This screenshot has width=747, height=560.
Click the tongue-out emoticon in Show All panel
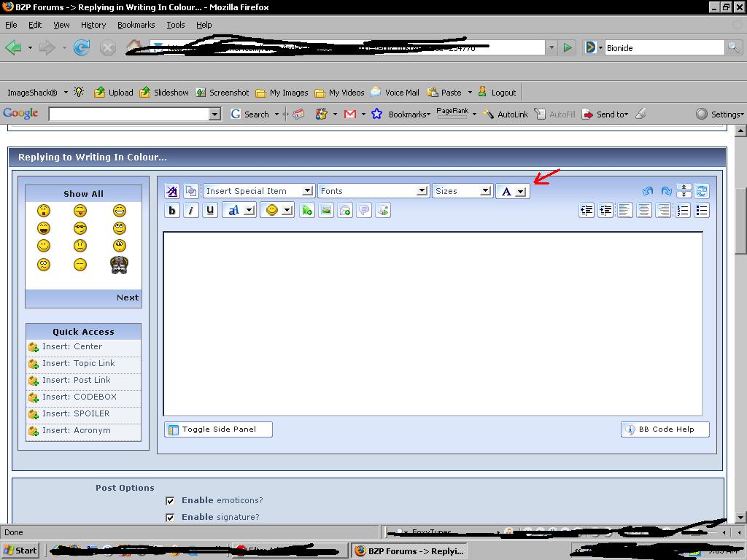(x=80, y=210)
